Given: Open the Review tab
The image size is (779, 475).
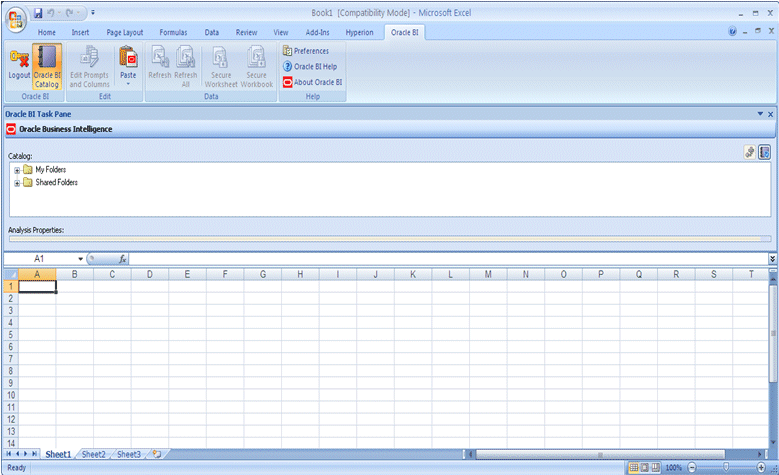Looking at the screenshot, I should 246,32.
